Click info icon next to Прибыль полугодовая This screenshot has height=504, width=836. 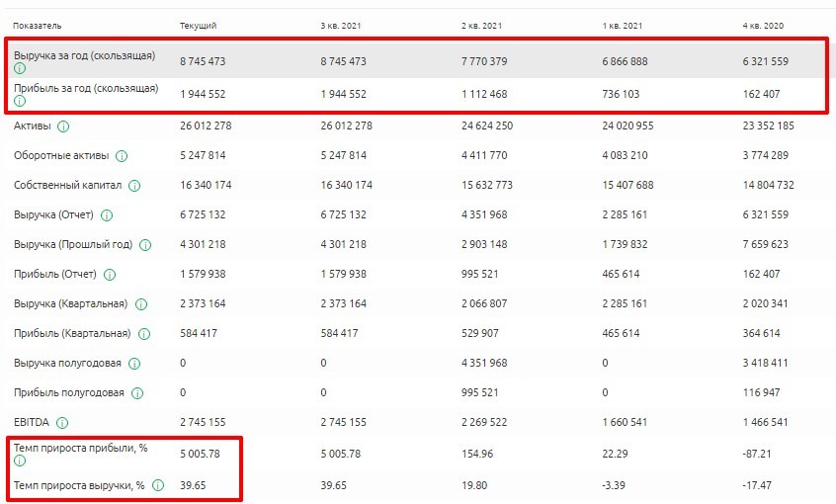[x=136, y=393]
